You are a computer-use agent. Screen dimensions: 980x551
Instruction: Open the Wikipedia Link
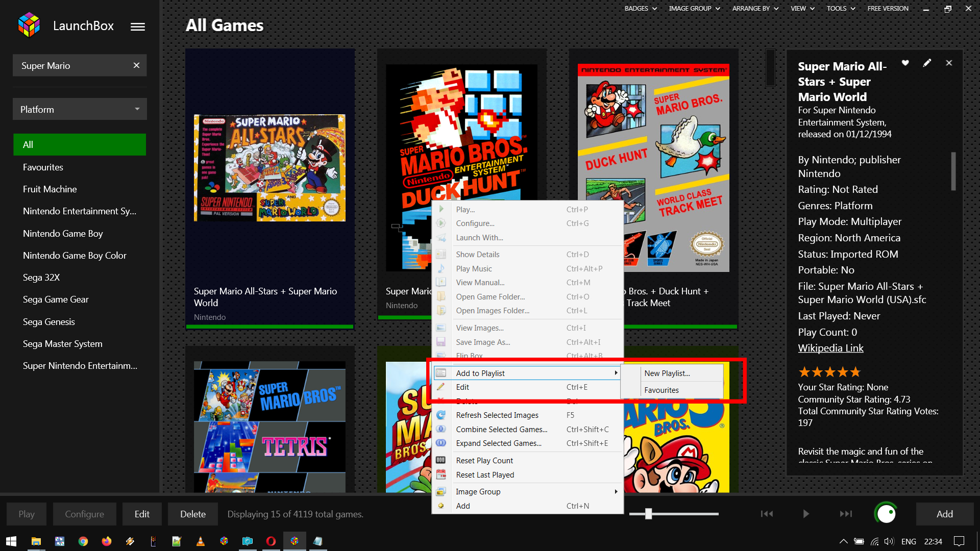click(x=830, y=348)
